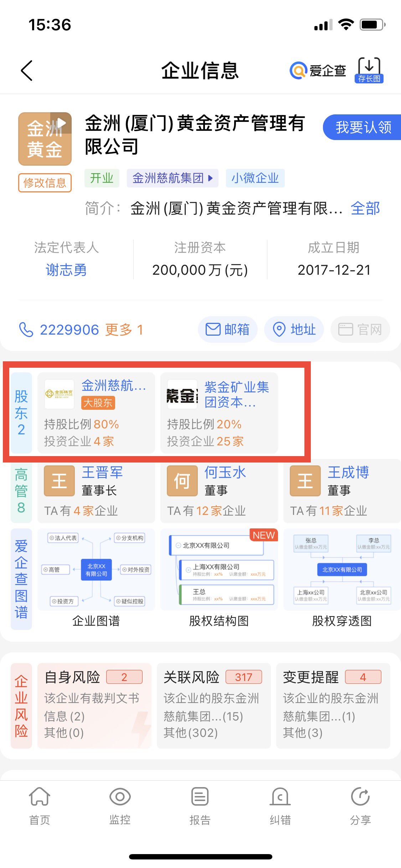The width and height of the screenshot is (401, 868).
Task: Tap the 大股东 badge
Action: 98,403
